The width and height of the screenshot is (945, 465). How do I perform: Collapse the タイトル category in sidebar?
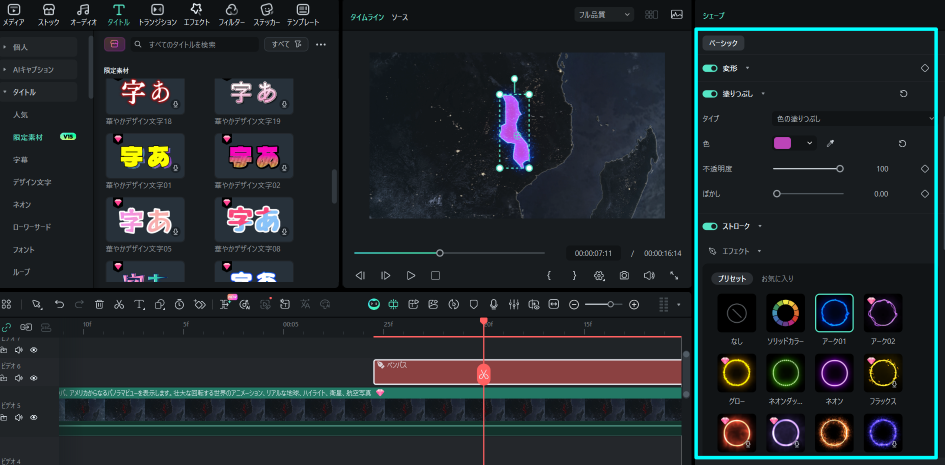39,92
